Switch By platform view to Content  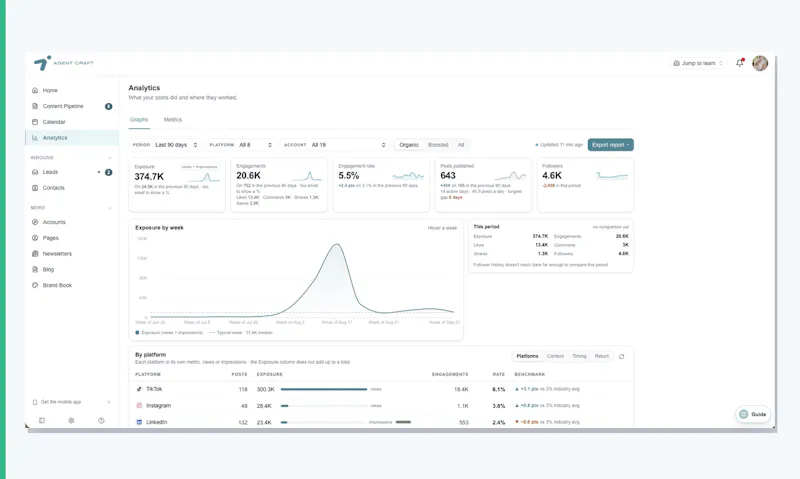555,356
